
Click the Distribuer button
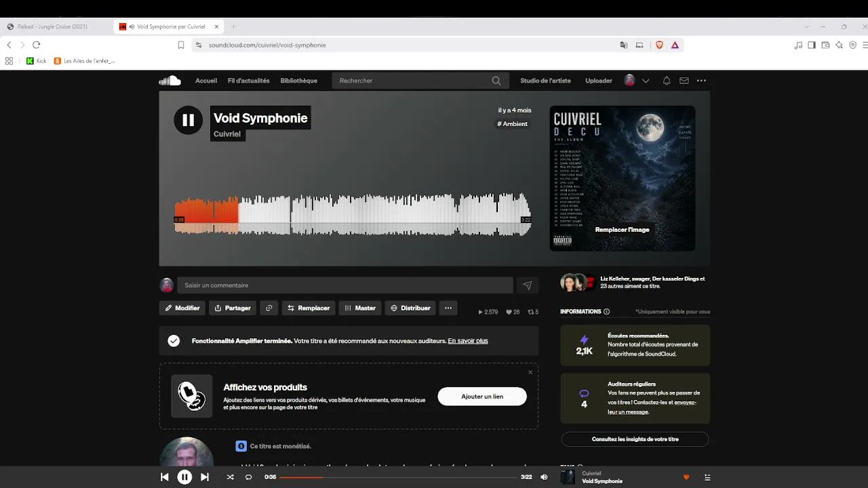(410, 308)
